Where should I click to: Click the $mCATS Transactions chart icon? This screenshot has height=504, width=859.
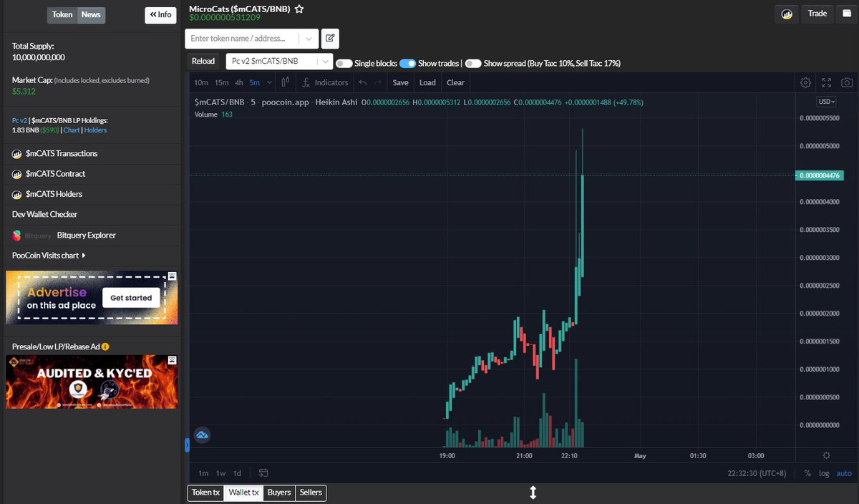click(17, 154)
